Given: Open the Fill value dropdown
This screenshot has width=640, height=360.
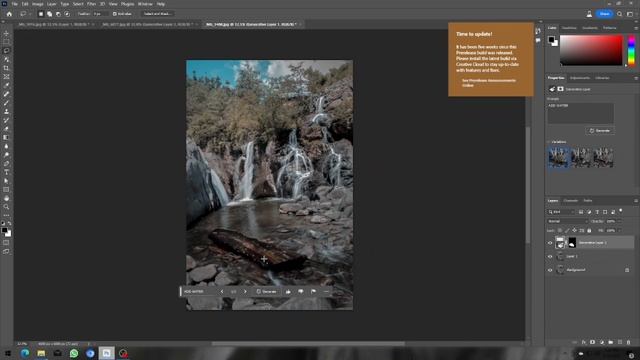Looking at the screenshot, I should click(620, 231).
